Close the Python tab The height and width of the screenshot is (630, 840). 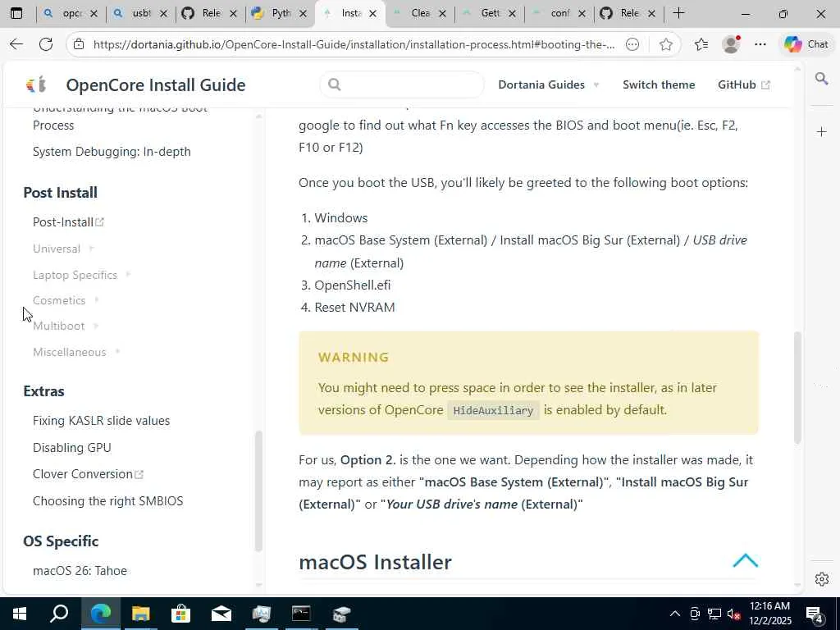click(x=304, y=13)
